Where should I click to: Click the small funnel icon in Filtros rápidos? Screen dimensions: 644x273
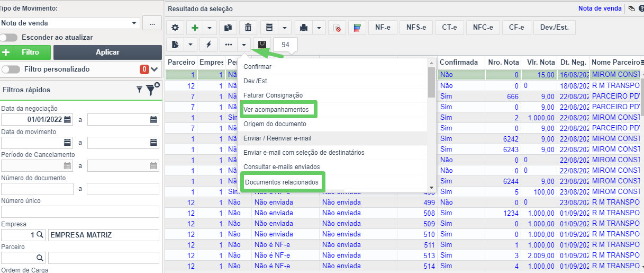[x=140, y=90]
